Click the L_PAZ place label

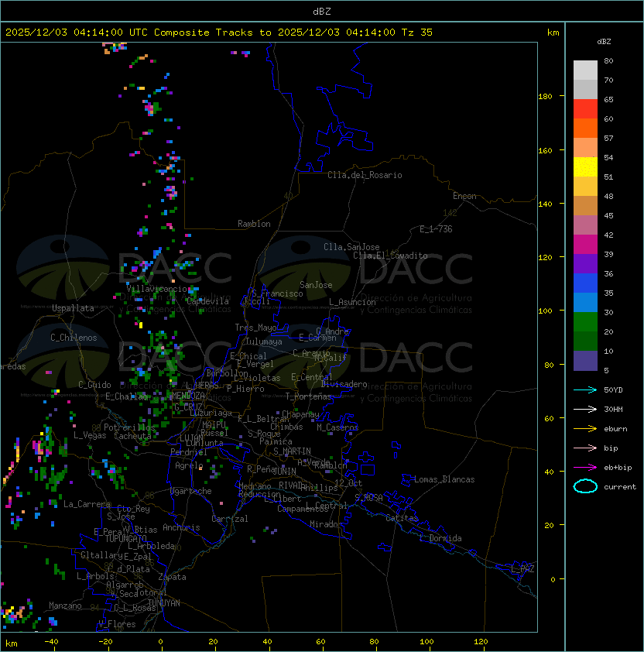[x=522, y=569]
